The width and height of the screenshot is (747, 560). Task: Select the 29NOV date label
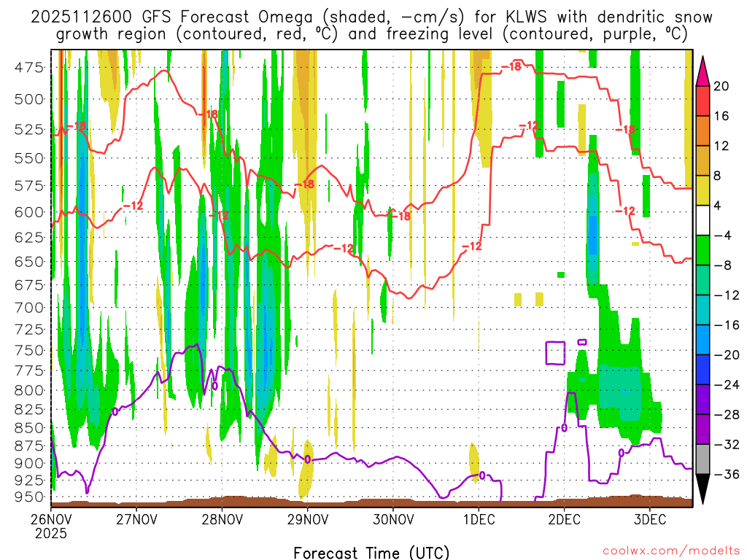coord(308,518)
